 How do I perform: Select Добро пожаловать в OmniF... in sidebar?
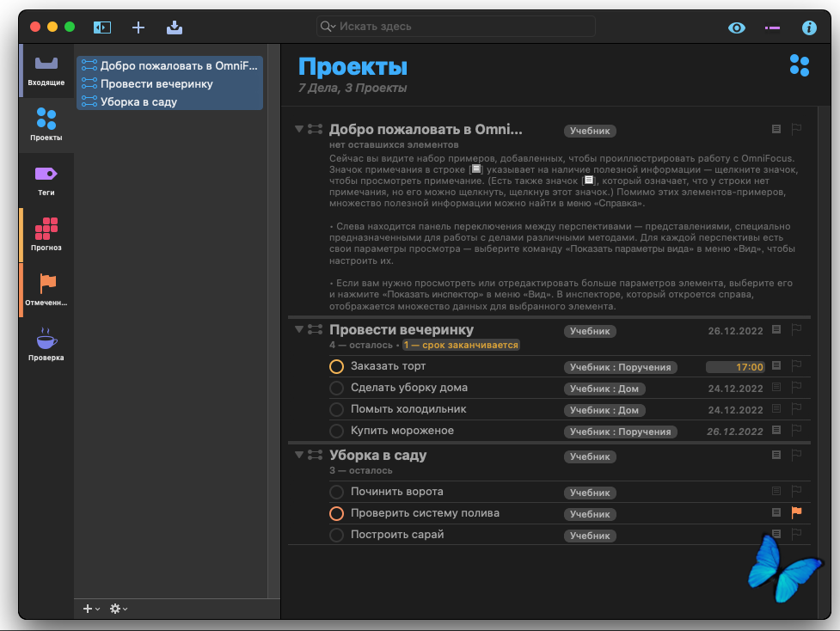pyautogui.click(x=170, y=65)
